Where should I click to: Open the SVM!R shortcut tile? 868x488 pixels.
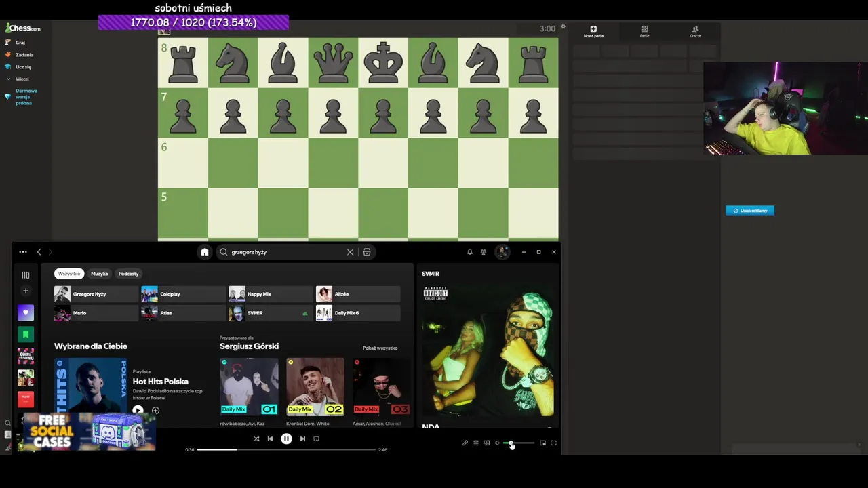(271, 313)
